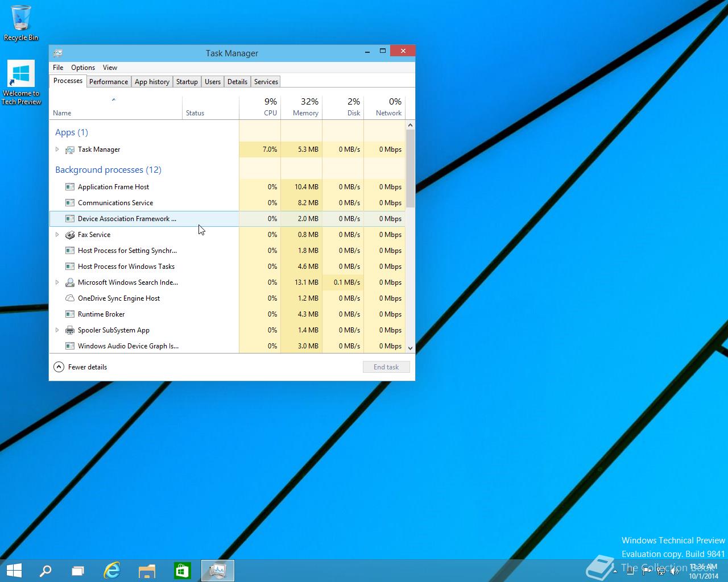Sort by the Network column header

[x=384, y=107]
